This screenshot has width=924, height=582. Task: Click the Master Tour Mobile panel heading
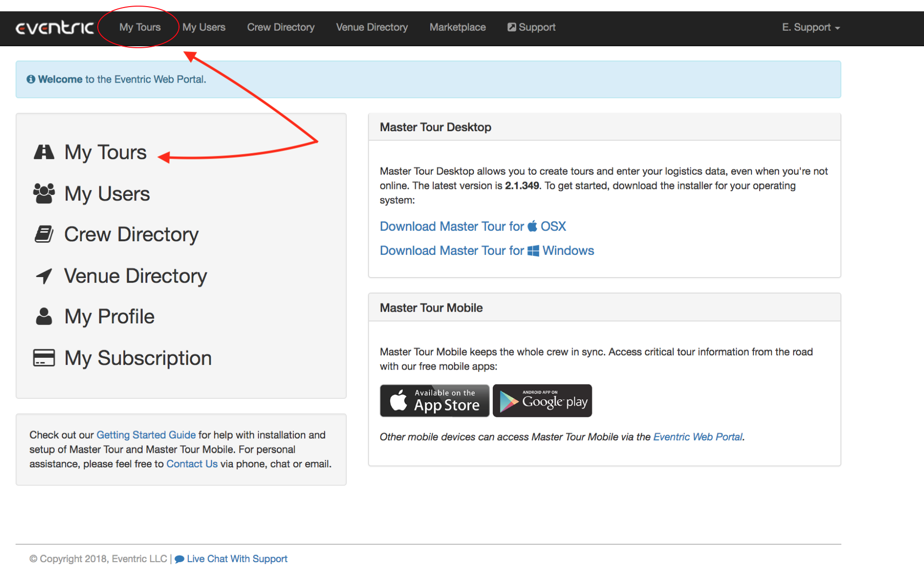431,308
